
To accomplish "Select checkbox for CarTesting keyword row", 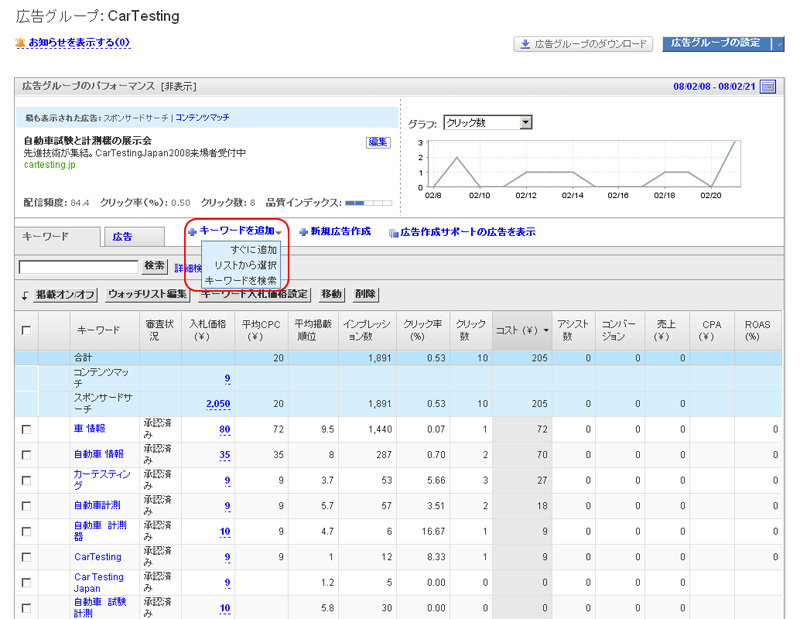I will (x=26, y=557).
